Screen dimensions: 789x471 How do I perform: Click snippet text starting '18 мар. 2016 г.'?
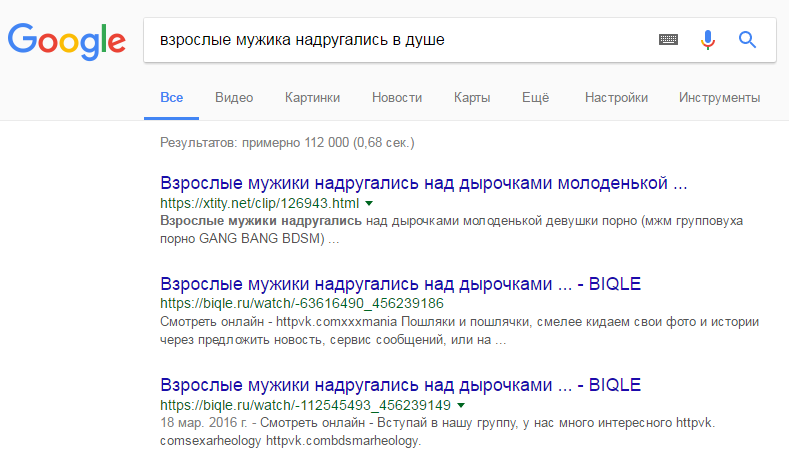pos(437,432)
